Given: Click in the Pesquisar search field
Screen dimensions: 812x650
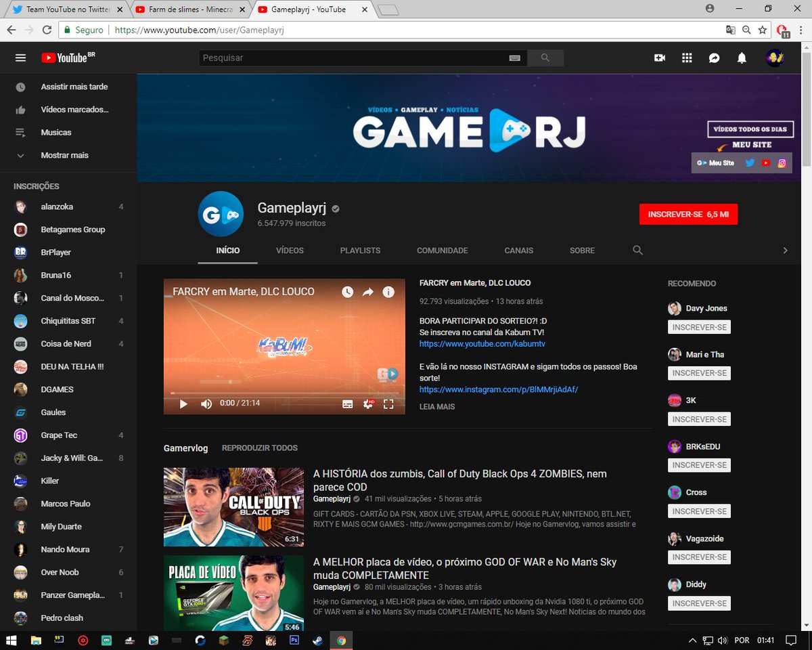Looking at the screenshot, I should pos(353,58).
